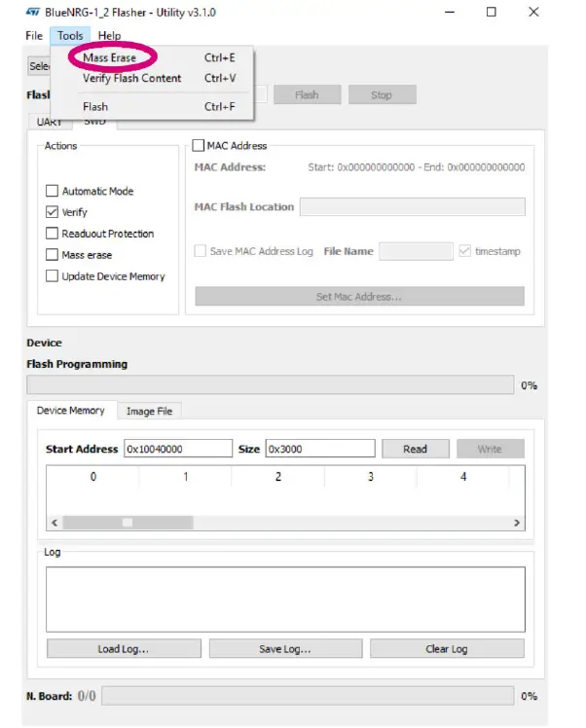
Task: Select the Device Memory tab
Action: (x=71, y=411)
